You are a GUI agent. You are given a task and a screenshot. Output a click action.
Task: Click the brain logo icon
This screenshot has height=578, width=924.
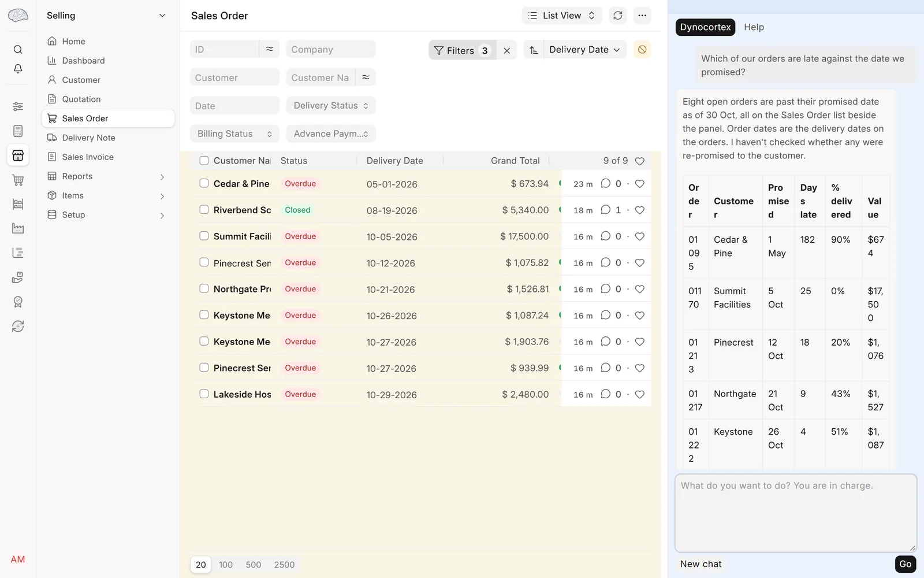pos(18,16)
